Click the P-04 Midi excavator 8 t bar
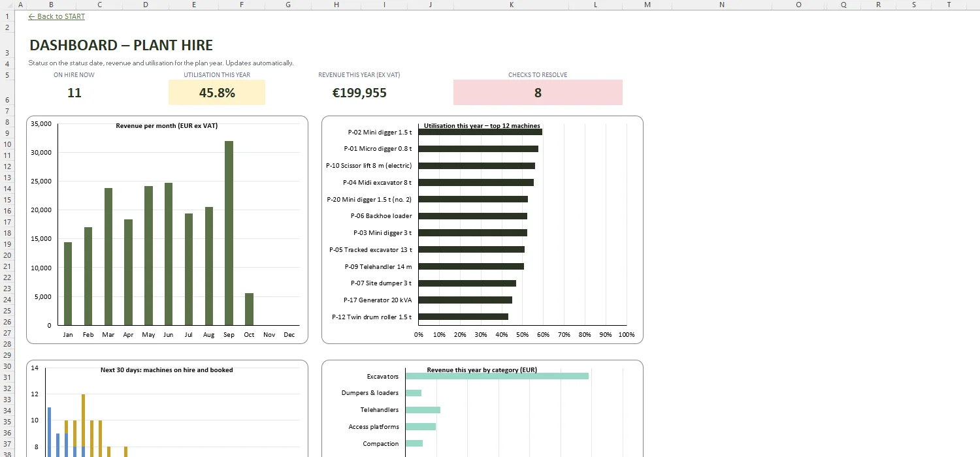 (476, 182)
